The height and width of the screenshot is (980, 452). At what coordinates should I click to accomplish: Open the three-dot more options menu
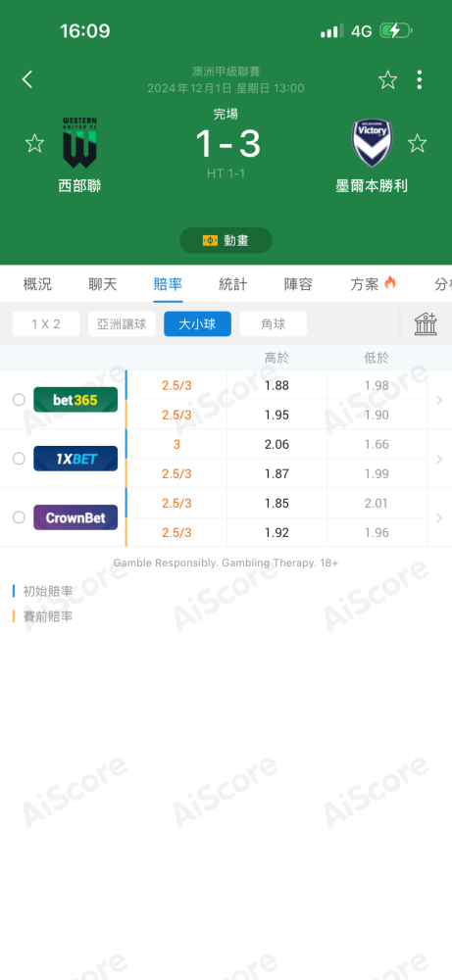pyautogui.click(x=419, y=79)
